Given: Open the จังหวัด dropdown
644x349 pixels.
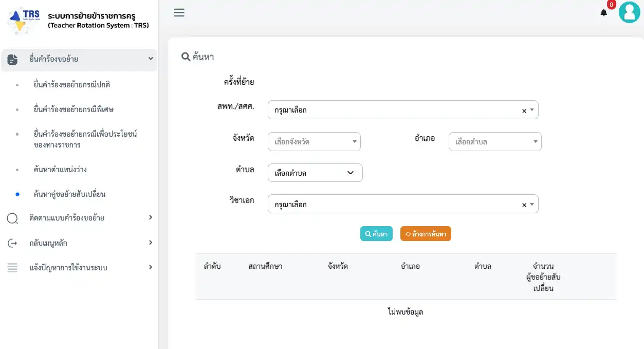Looking at the screenshot, I should coord(314,141).
